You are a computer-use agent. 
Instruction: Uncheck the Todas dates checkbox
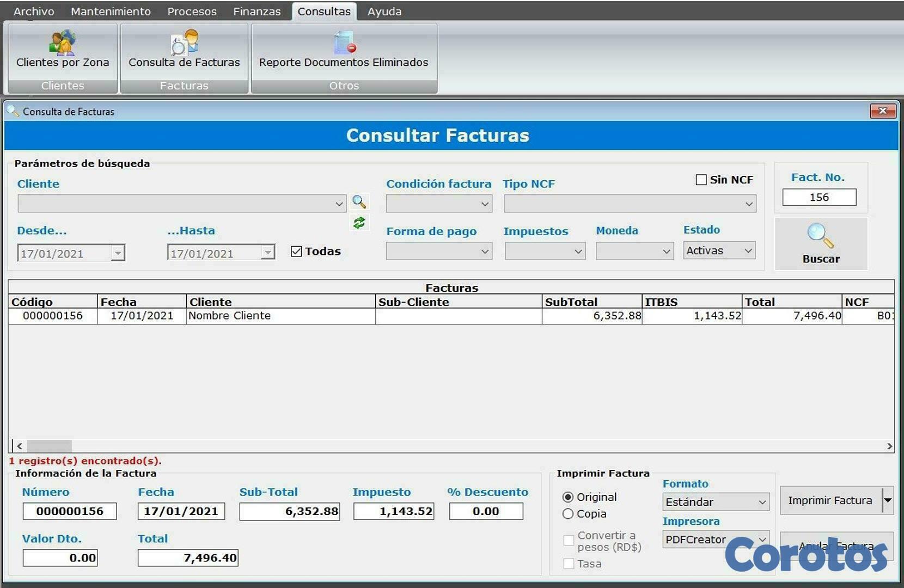296,252
